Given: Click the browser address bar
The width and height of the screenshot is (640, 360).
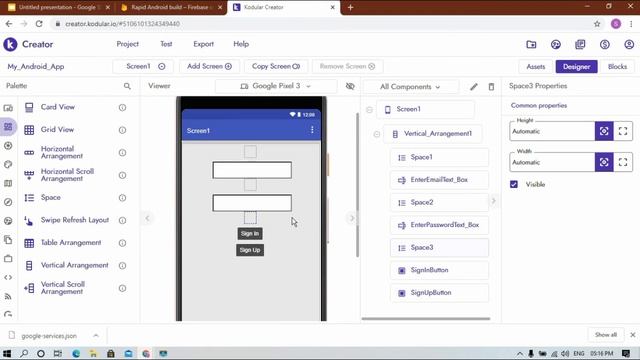Looking at the screenshot, I should click(322, 24).
